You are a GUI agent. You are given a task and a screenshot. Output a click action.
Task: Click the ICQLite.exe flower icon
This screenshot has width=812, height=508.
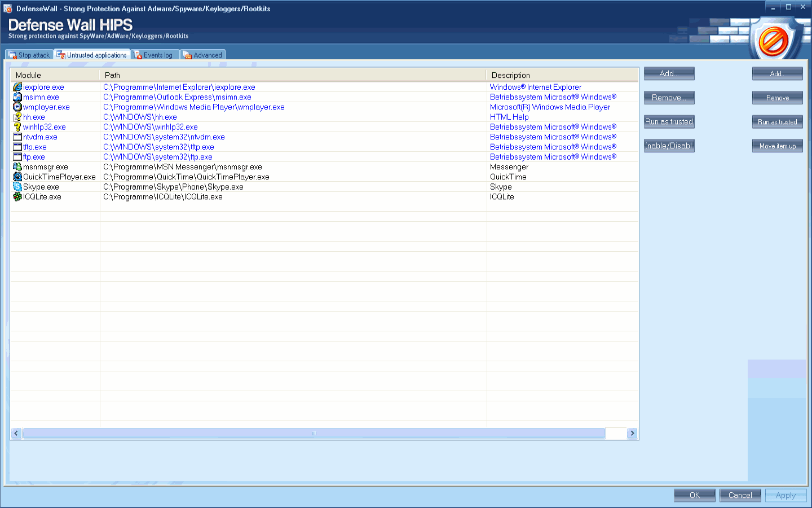pyautogui.click(x=17, y=196)
